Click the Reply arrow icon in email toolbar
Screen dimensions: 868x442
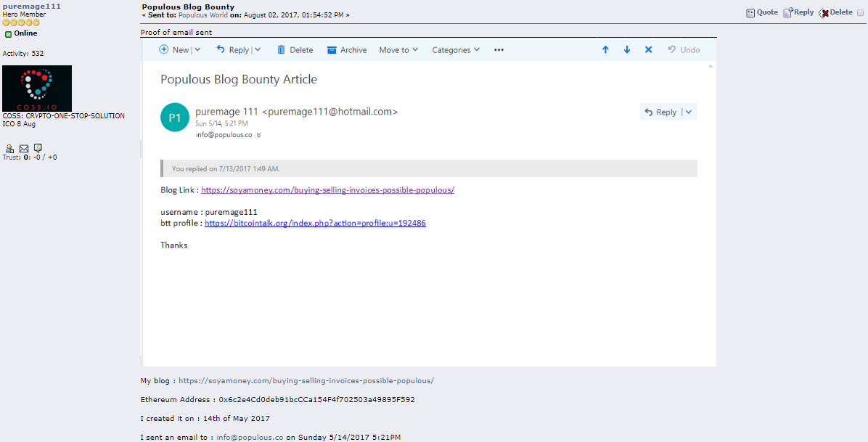click(x=221, y=49)
